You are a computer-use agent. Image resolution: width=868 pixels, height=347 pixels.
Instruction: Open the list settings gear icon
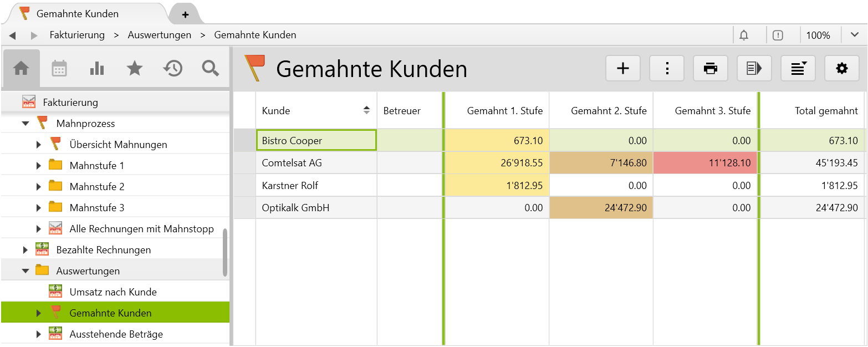[842, 68]
